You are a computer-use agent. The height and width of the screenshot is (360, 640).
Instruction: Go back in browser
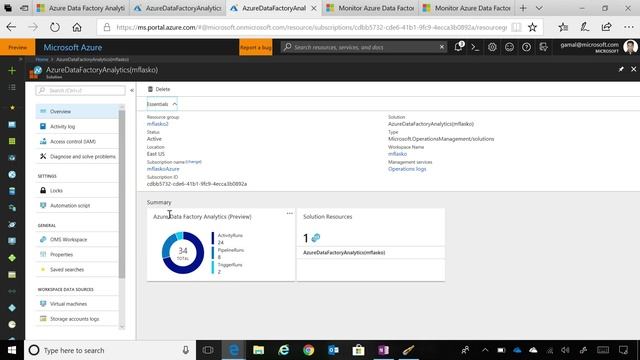click(11, 27)
